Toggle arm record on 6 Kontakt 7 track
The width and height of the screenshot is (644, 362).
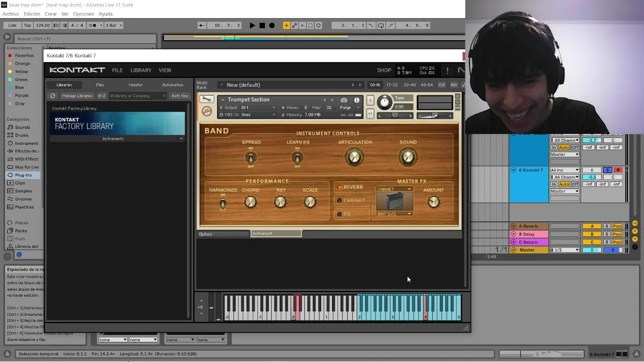pyautogui.click(x=618, y=170)
